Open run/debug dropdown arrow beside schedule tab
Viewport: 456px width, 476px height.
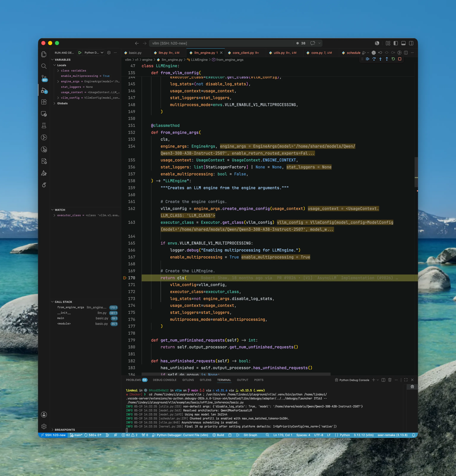[x=368, y=53]
